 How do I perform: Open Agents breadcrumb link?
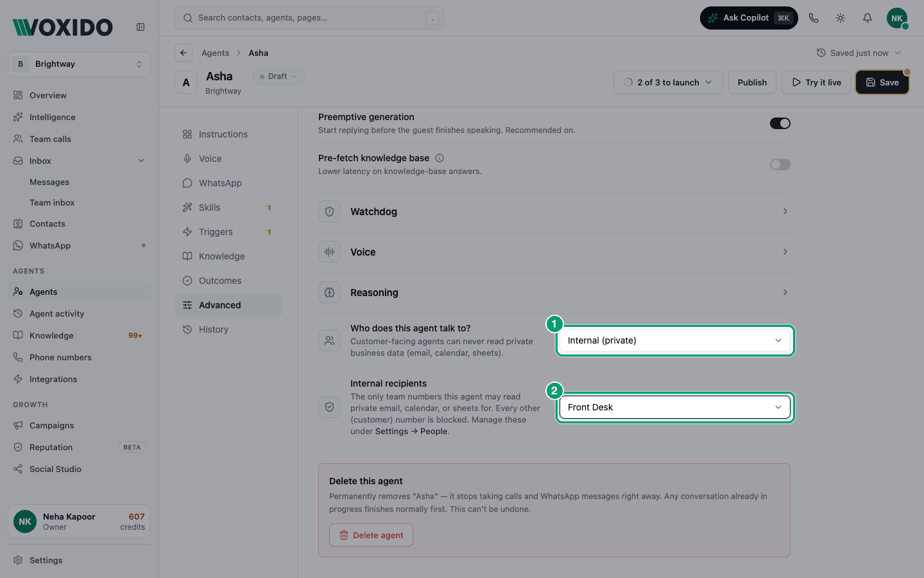tap(215, 53)
